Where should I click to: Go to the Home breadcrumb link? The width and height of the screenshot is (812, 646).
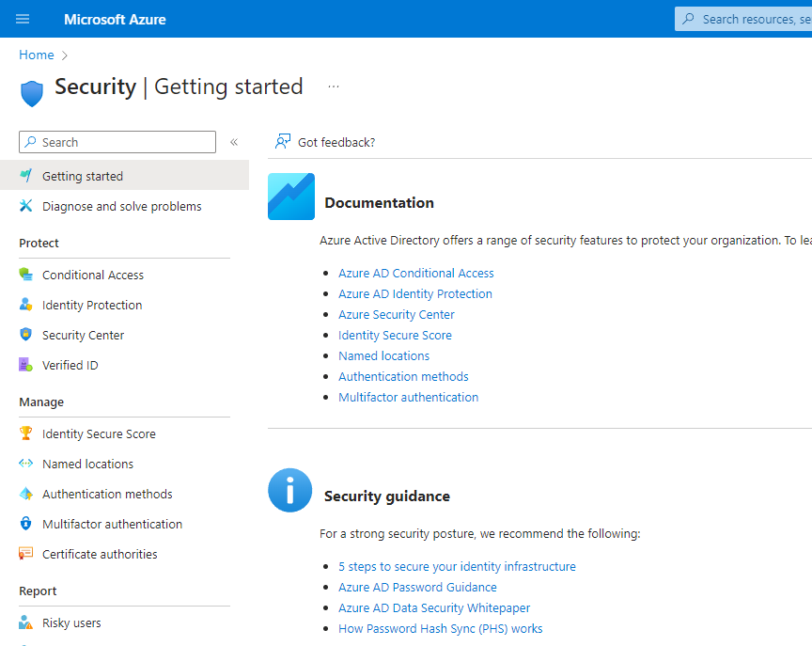click(37, 55)
